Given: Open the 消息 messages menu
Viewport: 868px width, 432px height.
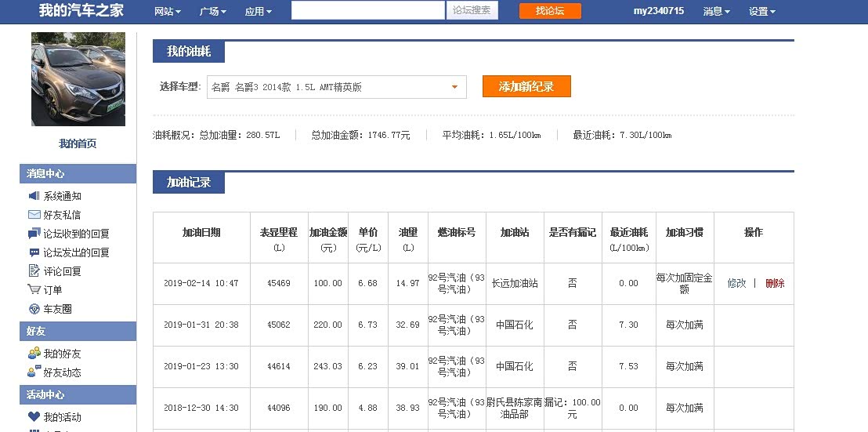Looking at the screenshot, I should point(716,11).
